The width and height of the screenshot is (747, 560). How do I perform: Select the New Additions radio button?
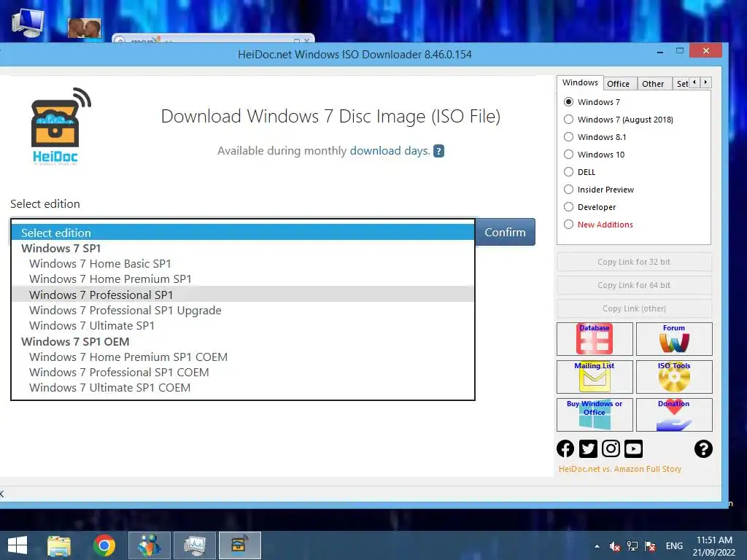[568, 225]
